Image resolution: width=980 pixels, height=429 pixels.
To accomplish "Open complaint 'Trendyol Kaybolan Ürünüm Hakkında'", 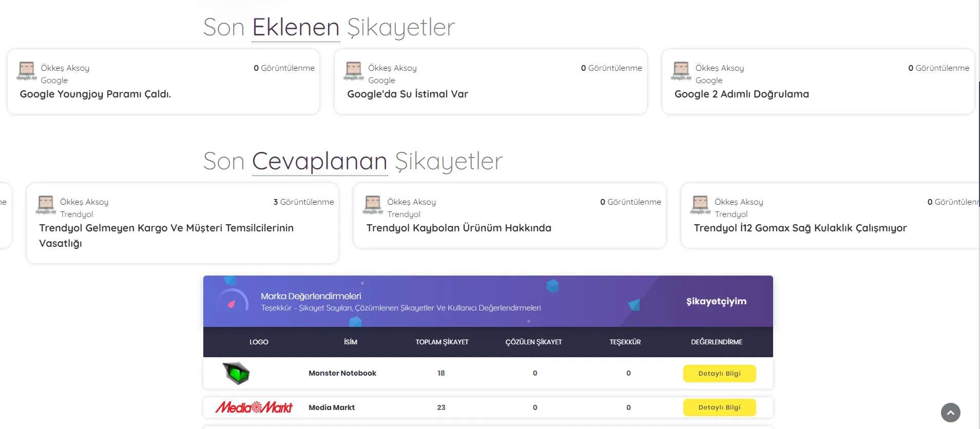I will [459, 228].
